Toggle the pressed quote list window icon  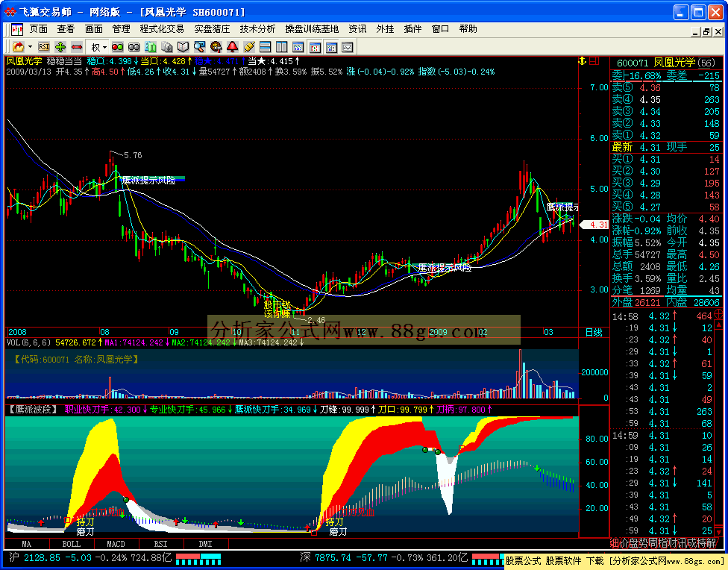coord(331,47)
